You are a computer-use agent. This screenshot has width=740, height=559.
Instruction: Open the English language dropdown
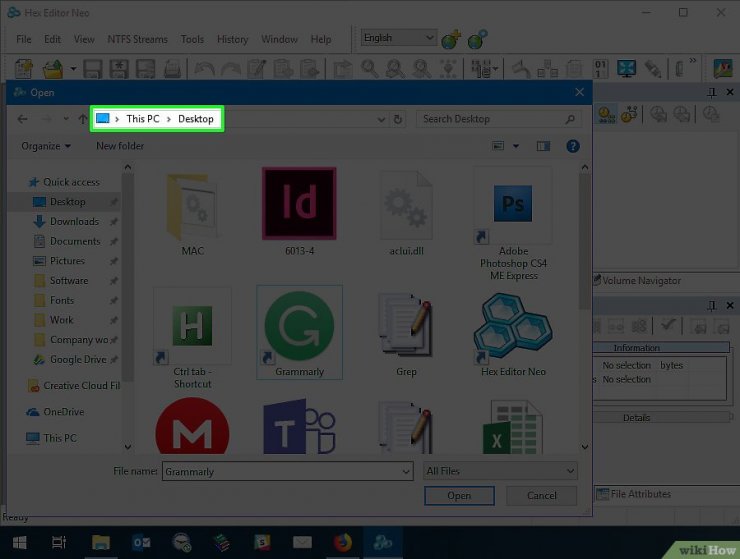tap(399, 38)
